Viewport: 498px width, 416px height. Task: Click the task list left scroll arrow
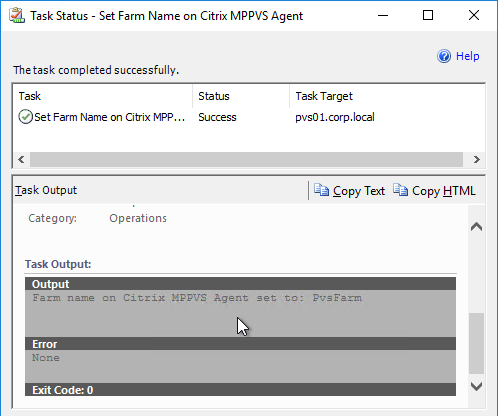point(21,159)
